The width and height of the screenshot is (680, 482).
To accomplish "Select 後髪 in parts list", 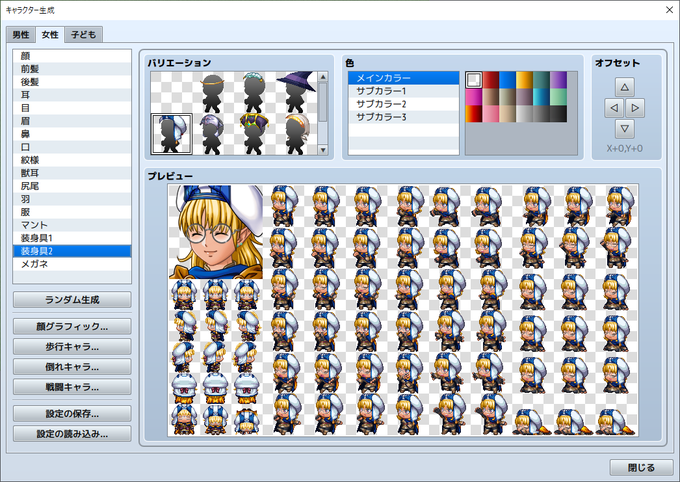I will point(72,82).
